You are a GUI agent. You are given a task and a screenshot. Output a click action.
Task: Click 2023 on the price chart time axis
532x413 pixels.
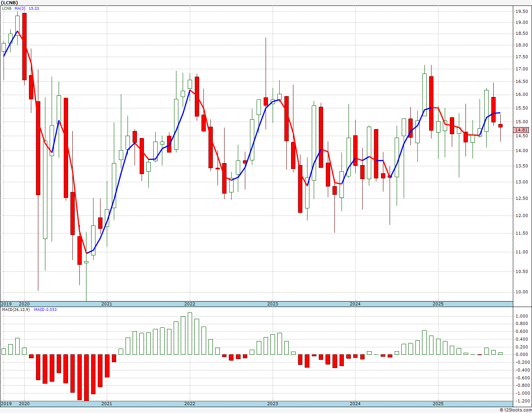[x=273, y=304]
